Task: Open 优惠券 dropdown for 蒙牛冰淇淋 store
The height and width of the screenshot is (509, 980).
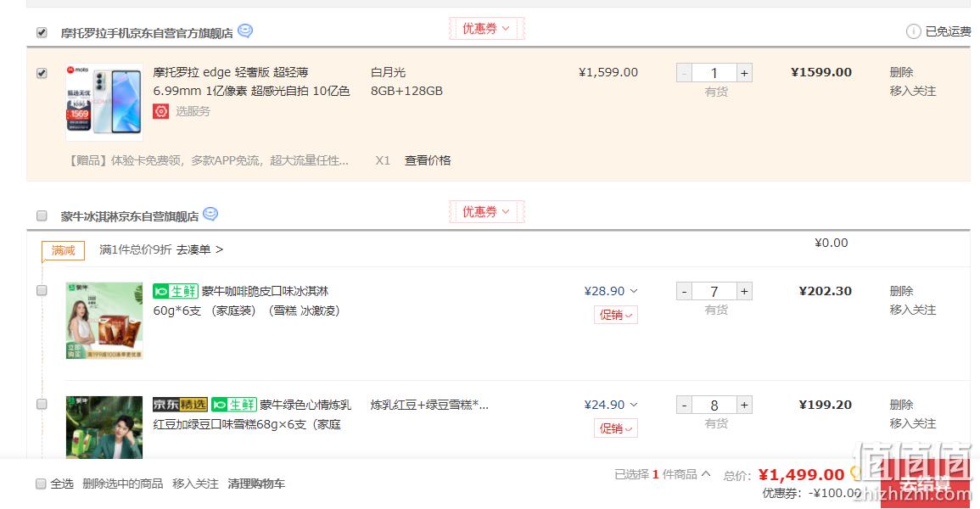Action: (x=486, y=212)
